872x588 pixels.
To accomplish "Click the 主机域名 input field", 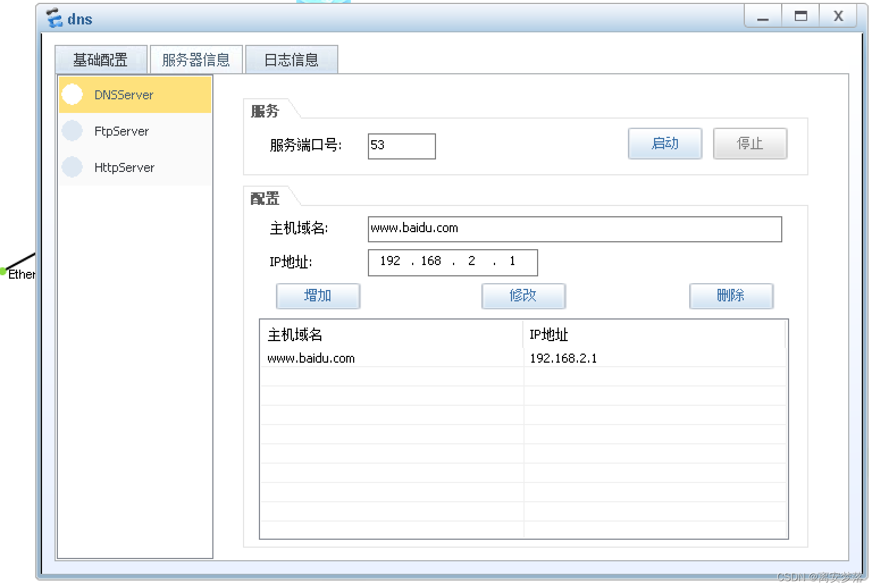I will pyautogui.click(x=575, y=229).
